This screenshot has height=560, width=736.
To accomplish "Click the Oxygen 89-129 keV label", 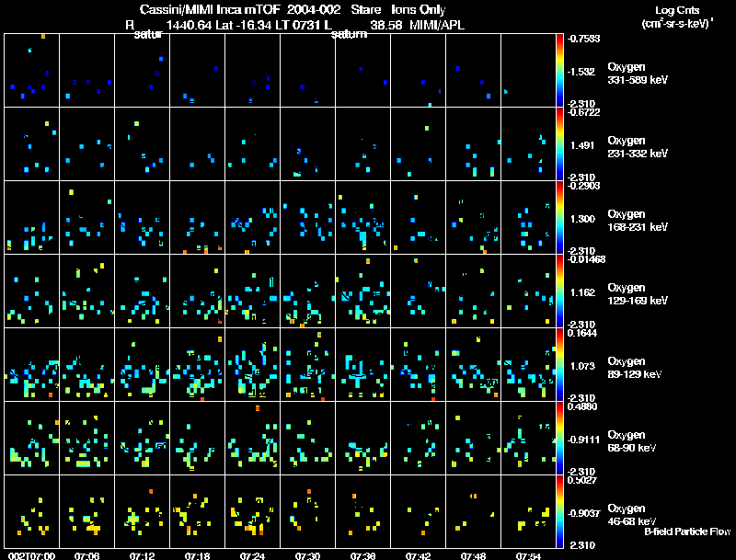I will coord(635,368).
